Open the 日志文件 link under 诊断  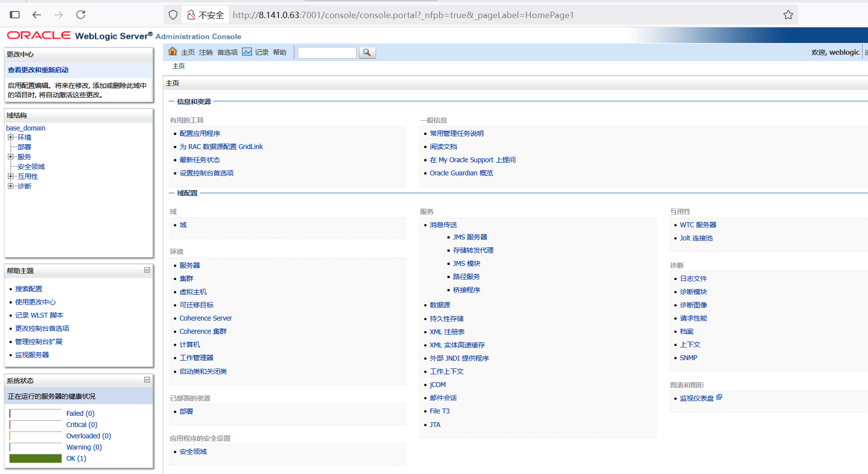(693, 279)
